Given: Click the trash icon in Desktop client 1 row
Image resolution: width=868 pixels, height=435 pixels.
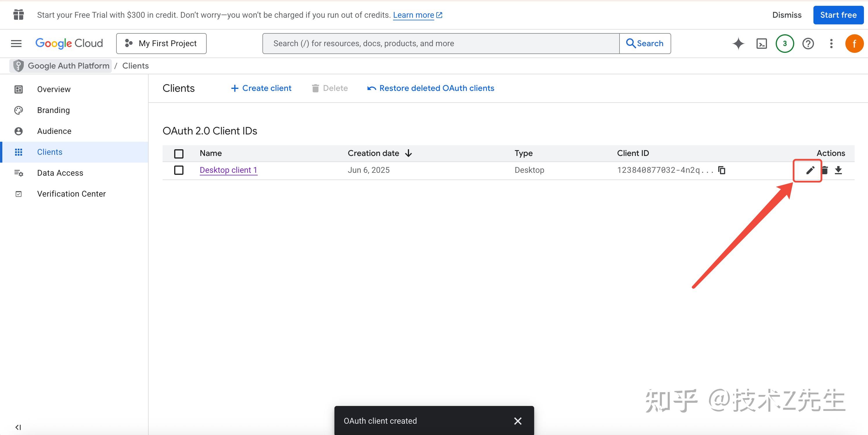Looking at the screenshot, I should pos(825,170).
